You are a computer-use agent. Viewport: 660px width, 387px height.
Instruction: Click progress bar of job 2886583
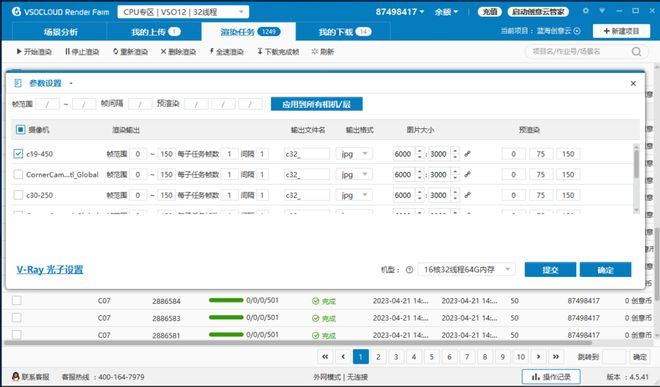(x=226, y=317)
